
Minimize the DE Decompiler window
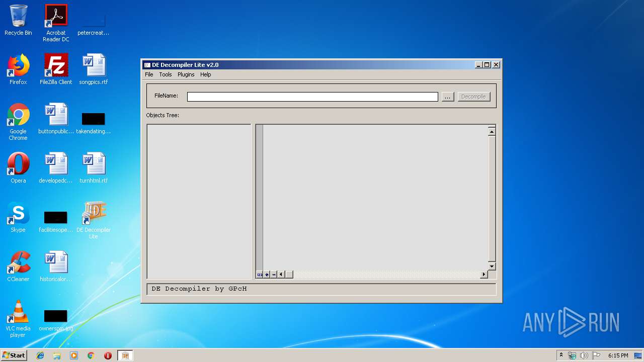coord(479,65)
